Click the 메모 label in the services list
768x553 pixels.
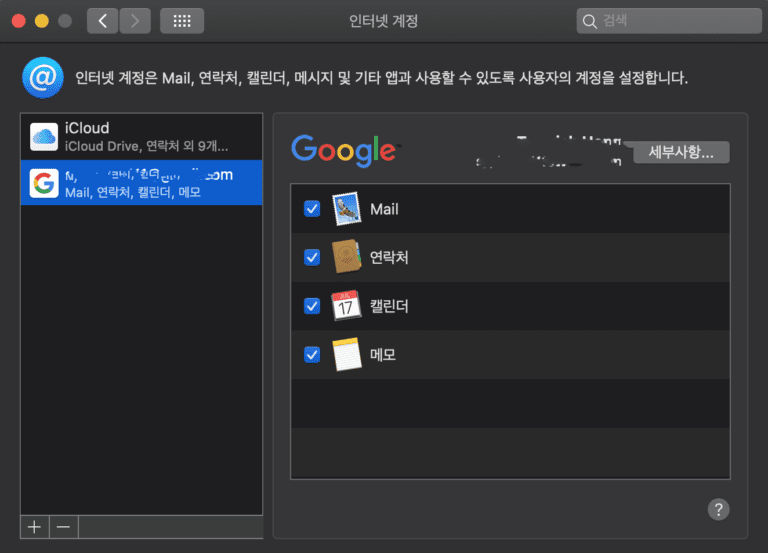click(x=383, y=355)
